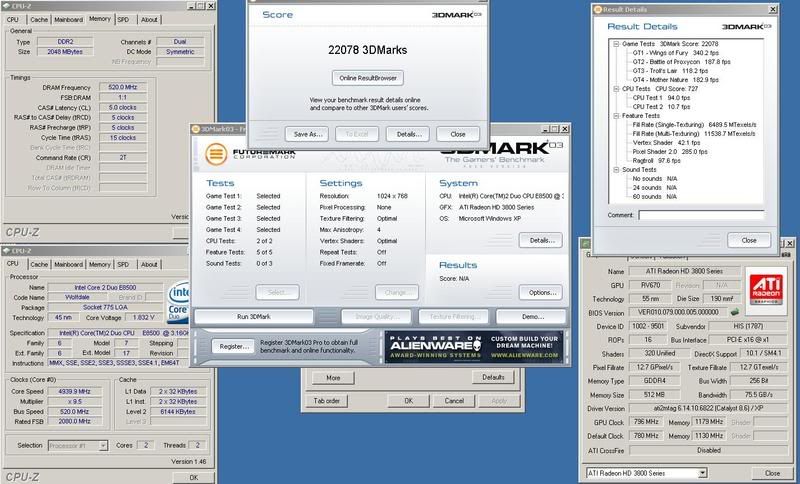Open the ATI Radeon HD 3800 Series dropdown
The height and width of the screenshot is (484, 800).
point(702,473)
